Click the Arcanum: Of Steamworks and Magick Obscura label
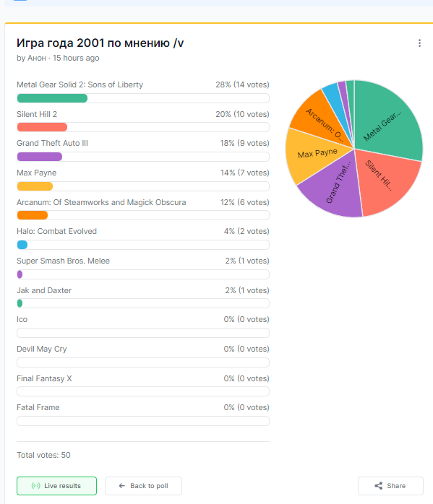The width and height of the screenshot is (433, 504). tap(101, 202)
